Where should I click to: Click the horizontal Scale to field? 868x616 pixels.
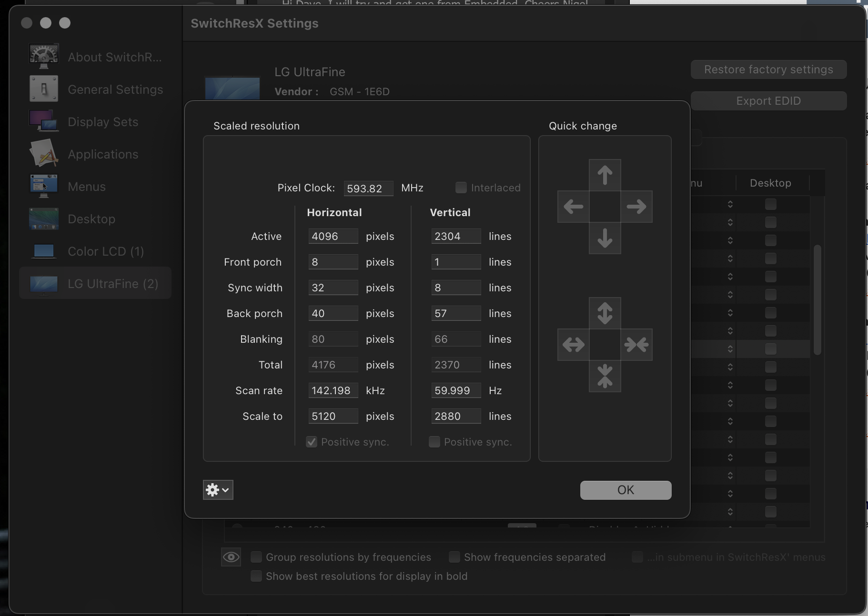click(333, 416)
